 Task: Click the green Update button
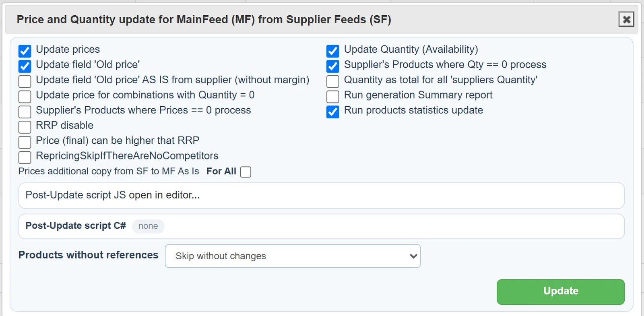(x=561, y=292)
